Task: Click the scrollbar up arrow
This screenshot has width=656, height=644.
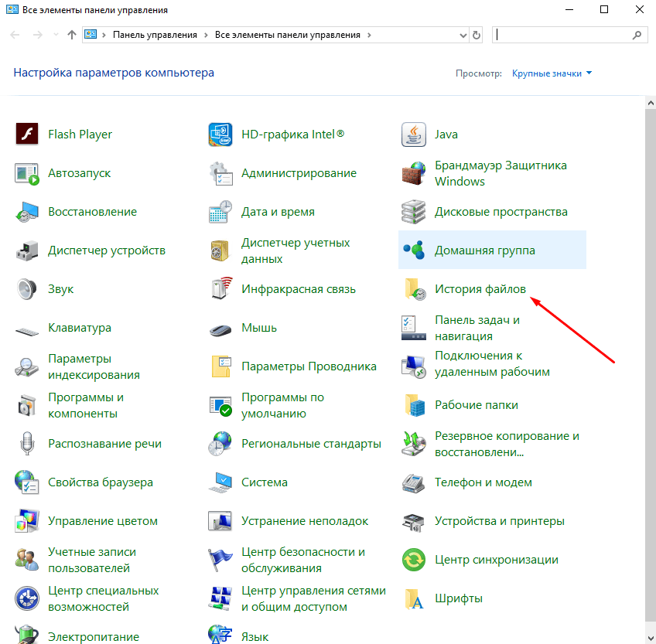Action: 651,102
